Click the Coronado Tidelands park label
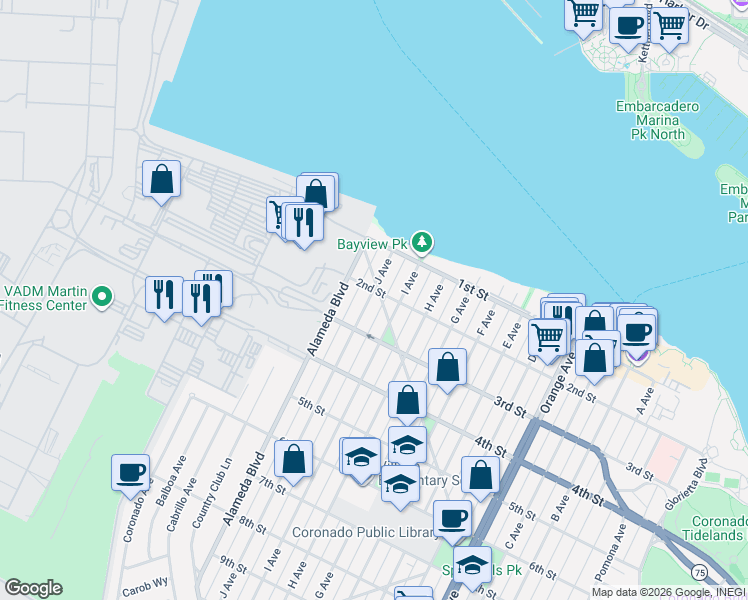 pos(715,528)
